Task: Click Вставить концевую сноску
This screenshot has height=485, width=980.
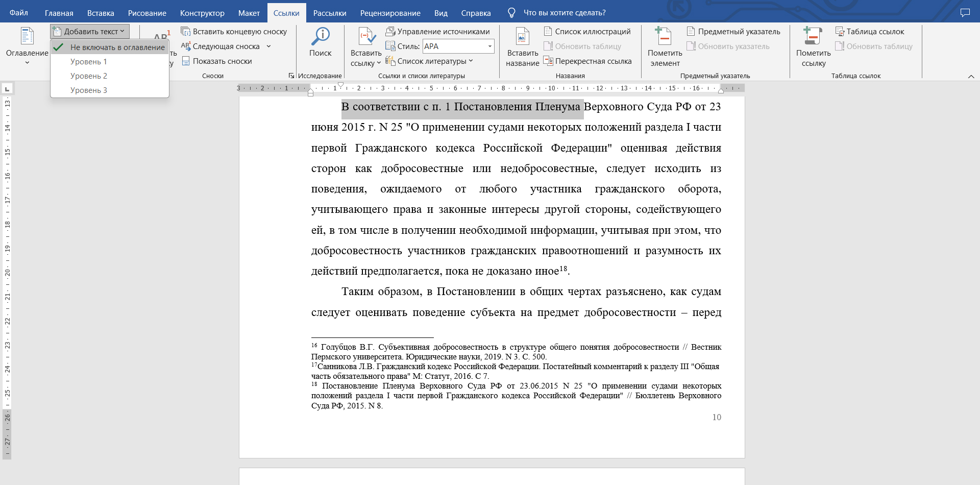Action: [x=234, y=32]
